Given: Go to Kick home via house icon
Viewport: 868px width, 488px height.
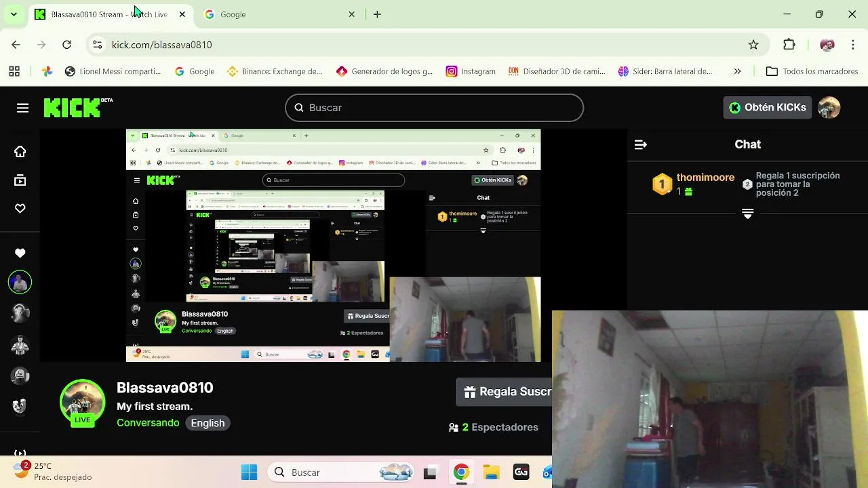Looking at the screenshot, I should tap(20, 152).
